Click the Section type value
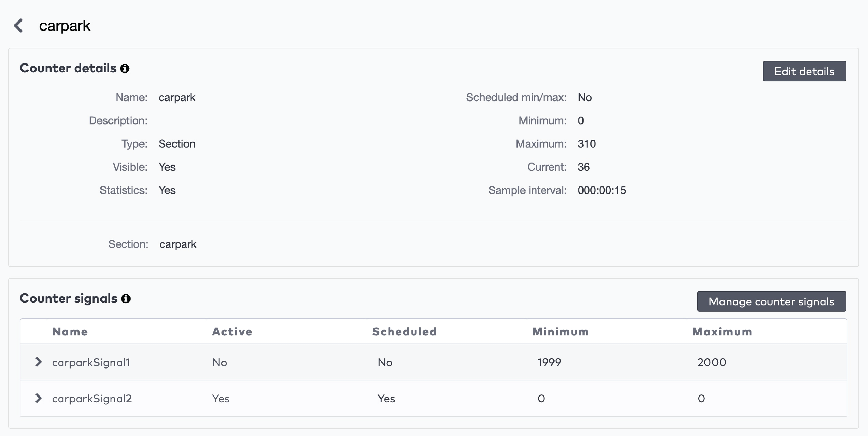 pos(177,144)
